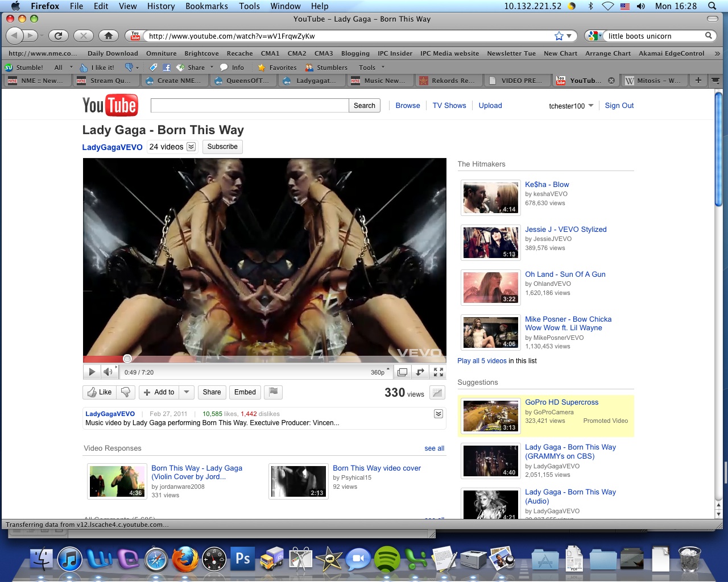The height and width of the screenshot is (582, 728).
Task: Mute the video player volume
Action: coord(108,372)
